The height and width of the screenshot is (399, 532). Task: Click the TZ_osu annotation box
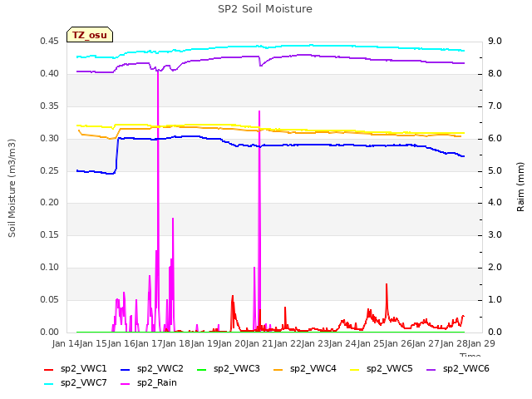(90, 35)
